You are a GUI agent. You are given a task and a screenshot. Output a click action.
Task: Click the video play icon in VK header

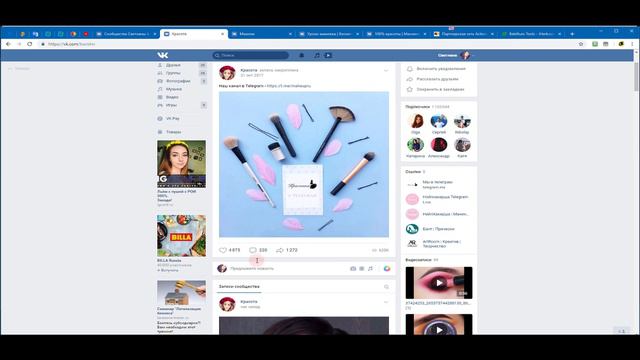pos(328,55)
